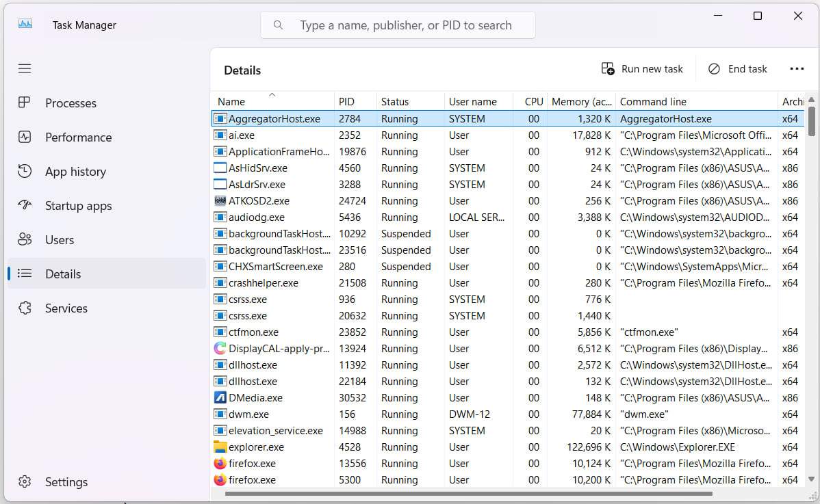Select the backgroundTaskHost row with PID 23516

point(507,250)
